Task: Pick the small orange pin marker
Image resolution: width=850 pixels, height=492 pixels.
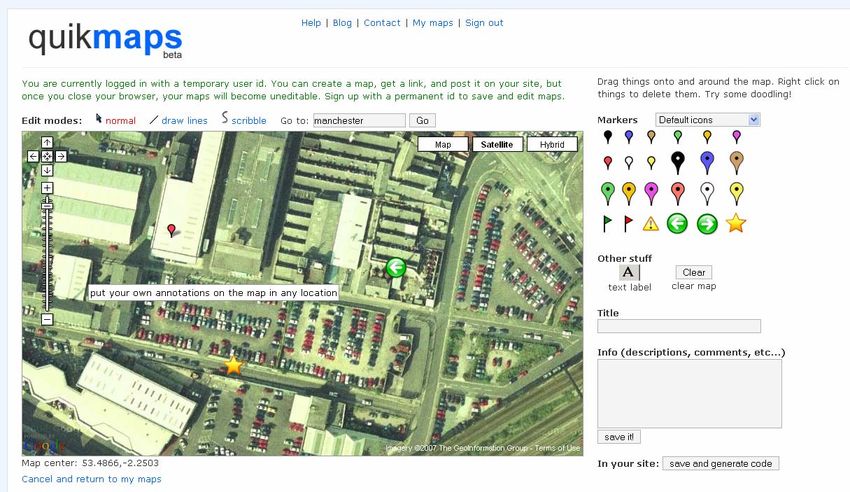Action: [707, 137]
